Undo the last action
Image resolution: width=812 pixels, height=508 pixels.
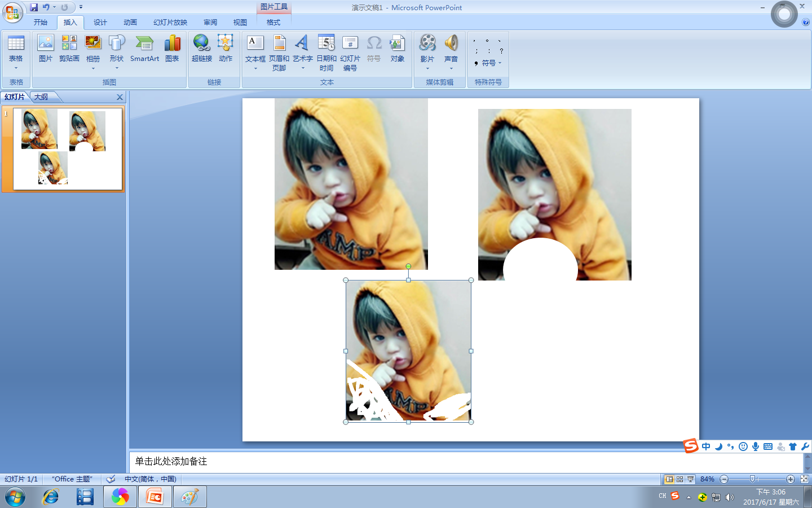point(46,7)
